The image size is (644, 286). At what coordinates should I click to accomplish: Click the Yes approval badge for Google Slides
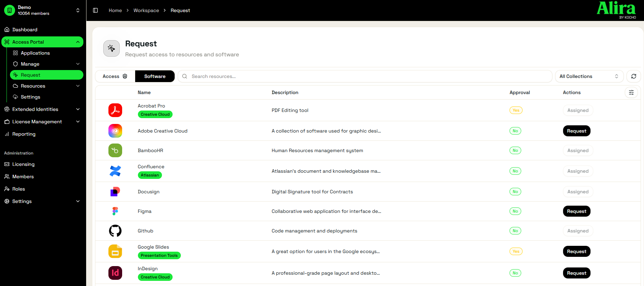coord(516,251)
